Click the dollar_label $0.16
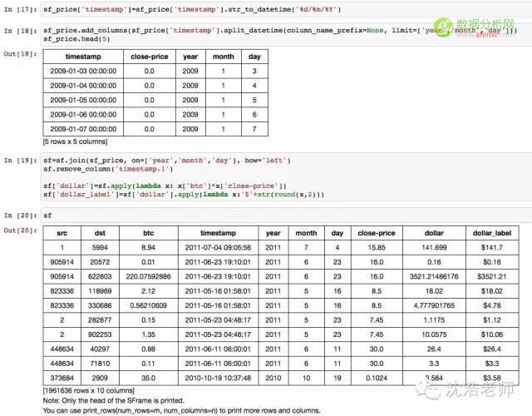The height and width of the screenshot is (416, 532). pyautogui.click(x=492, y=262)
